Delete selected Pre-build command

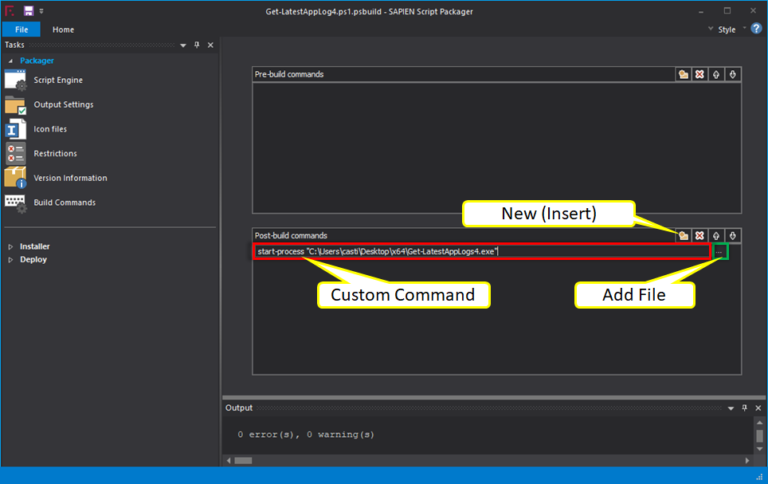(699, 74)
